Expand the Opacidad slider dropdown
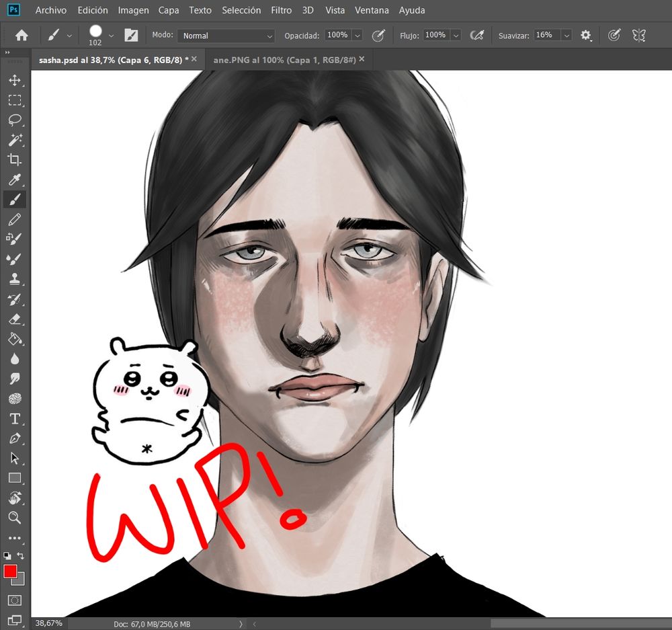Image resolution: width=672 pixels, height=630 pixels. tap(358, 36)
